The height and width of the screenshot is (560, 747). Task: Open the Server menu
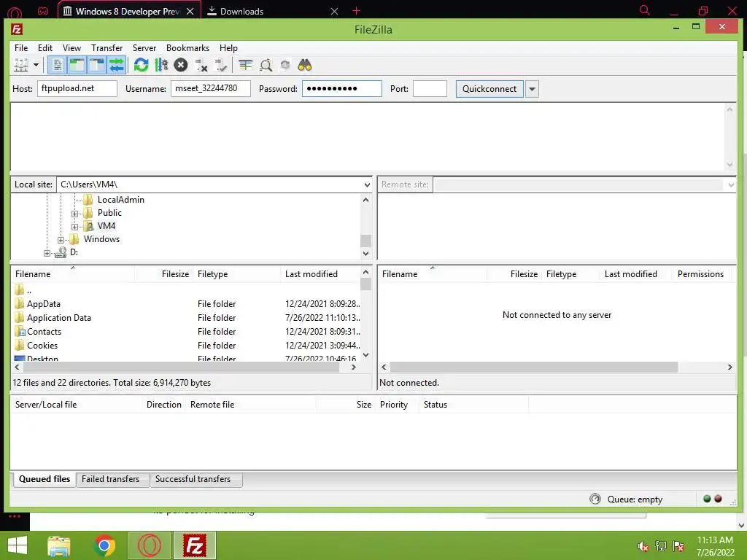(144, 48)
